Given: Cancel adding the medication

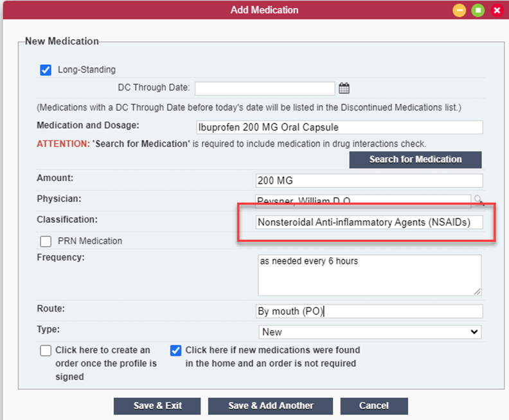Looking at the screenshot, I should click(x=374, y=406).
